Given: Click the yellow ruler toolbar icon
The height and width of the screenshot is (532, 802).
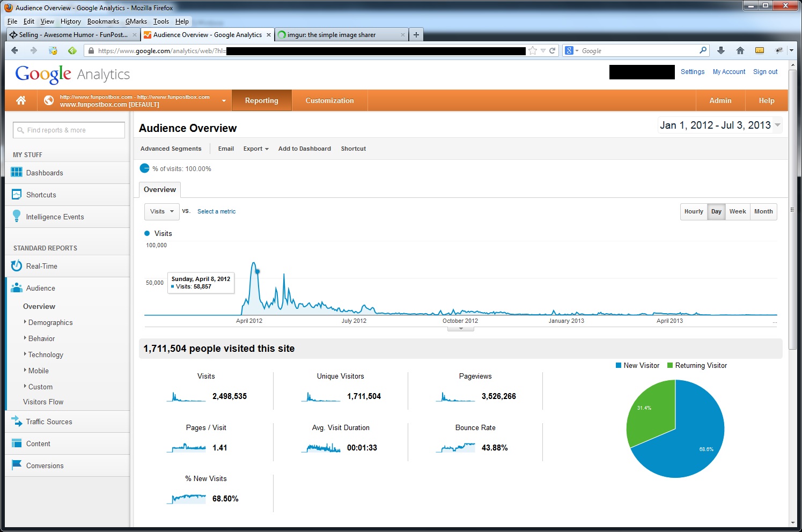Looking at the screenshot, I should [x=760, y=50].
